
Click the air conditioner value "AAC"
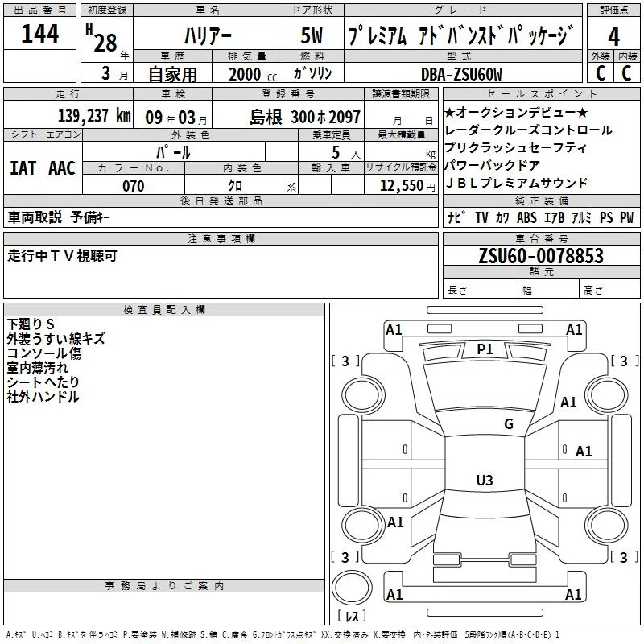[x=62, y=168]
